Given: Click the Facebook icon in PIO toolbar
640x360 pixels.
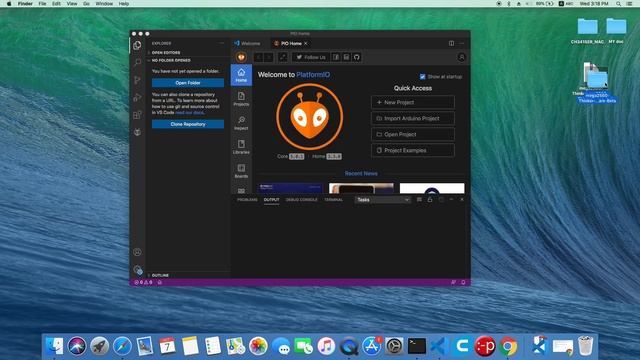Looking at the screenshot, I should [336, 57].
